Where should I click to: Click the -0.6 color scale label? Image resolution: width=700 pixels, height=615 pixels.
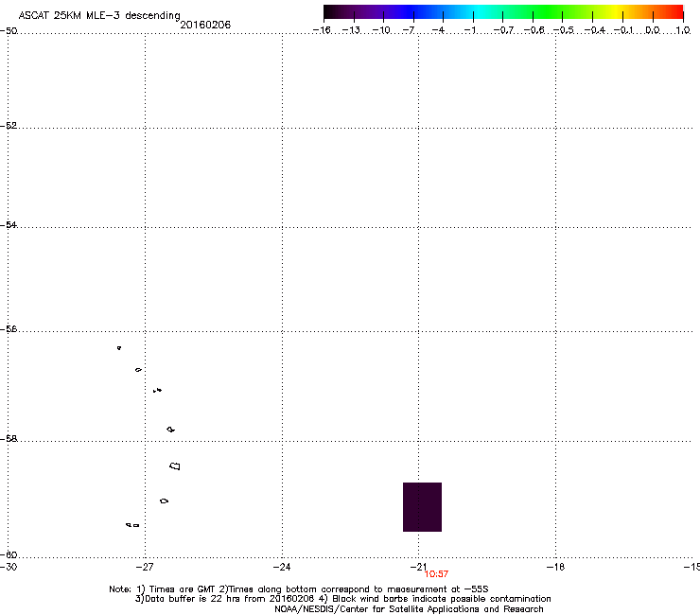pos(534,30)
